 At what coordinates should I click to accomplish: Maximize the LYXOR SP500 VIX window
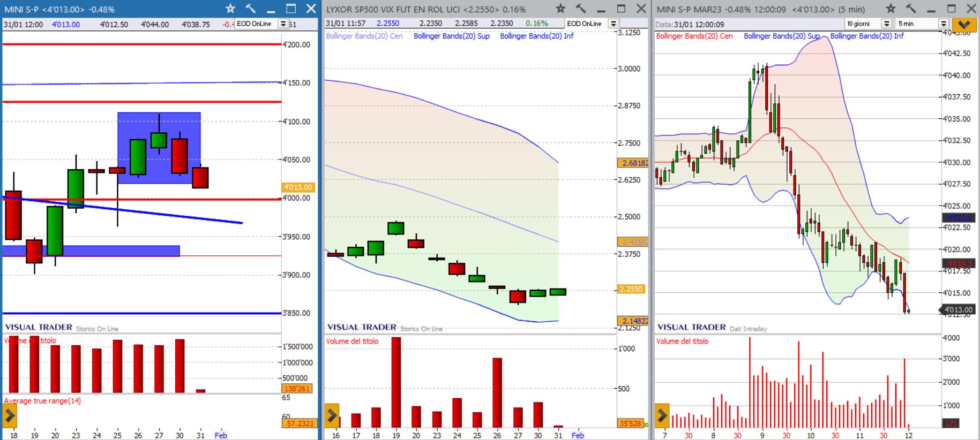(622, 9)
